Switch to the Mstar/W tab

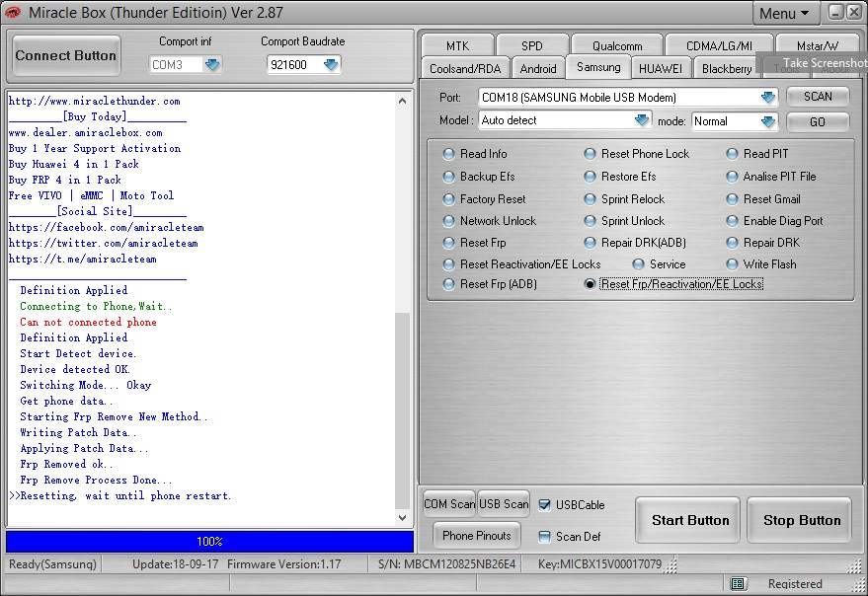point(818,45)
